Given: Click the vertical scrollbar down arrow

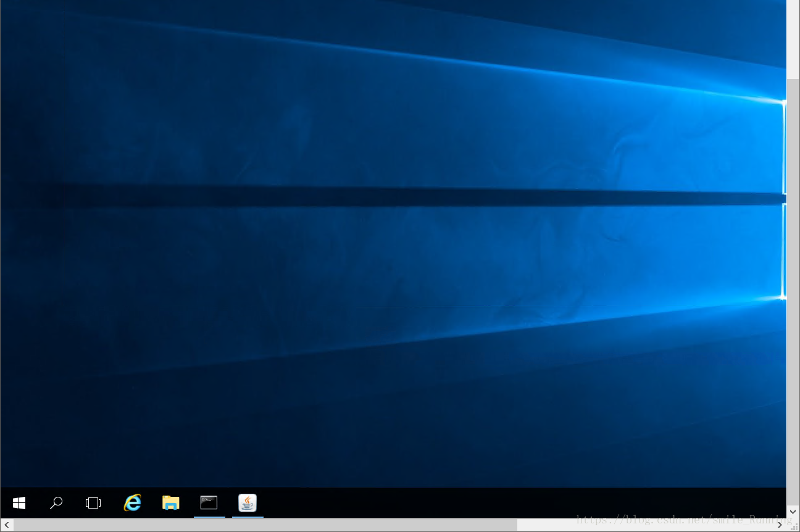Looking at the screenshot, I should [793, 512].
